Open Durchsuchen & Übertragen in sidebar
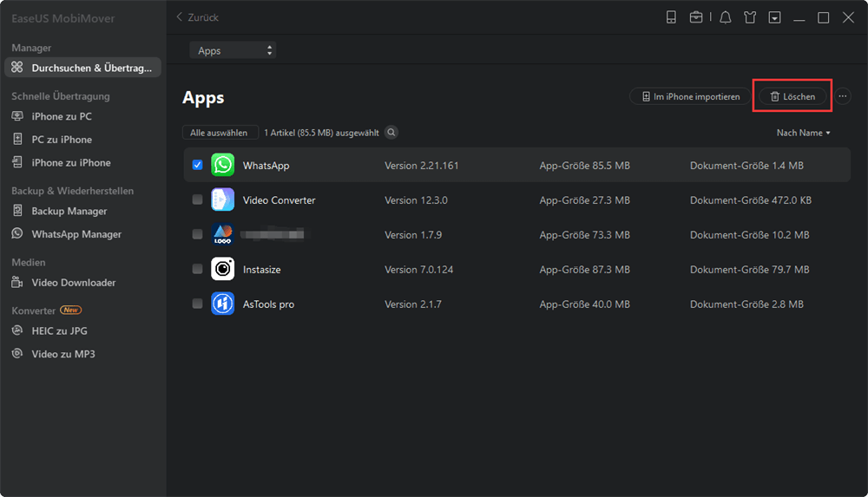The height and width of the screenshot is (497, 868). click(82, 68)
